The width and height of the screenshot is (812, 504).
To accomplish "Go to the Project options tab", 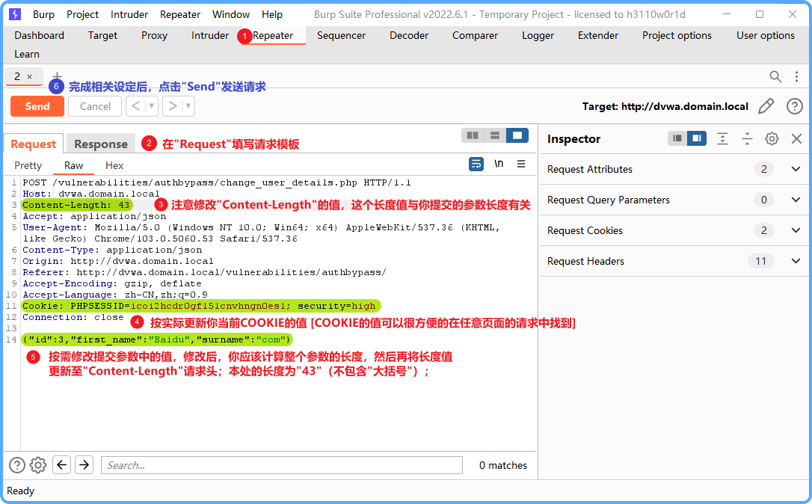I will pyautogui.click(x=677, y=35).
